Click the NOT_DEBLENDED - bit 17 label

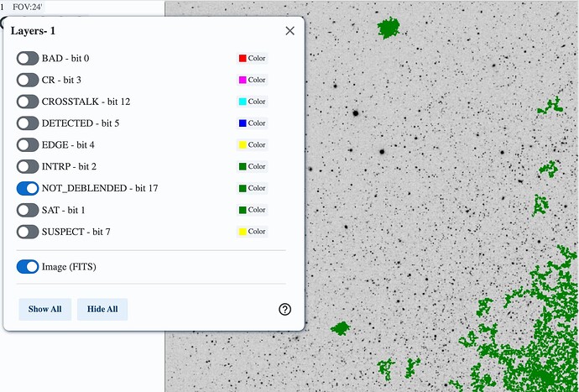point(100,188)
